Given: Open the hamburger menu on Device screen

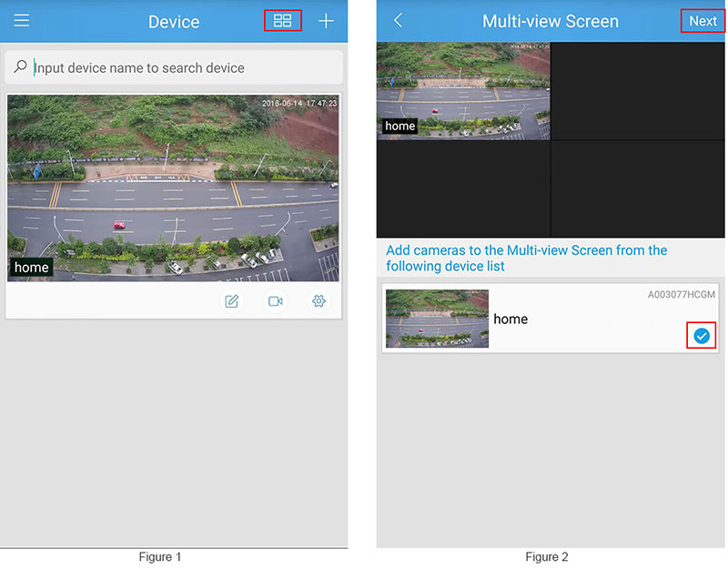Looking at the screenshot, I should [21, 20].
